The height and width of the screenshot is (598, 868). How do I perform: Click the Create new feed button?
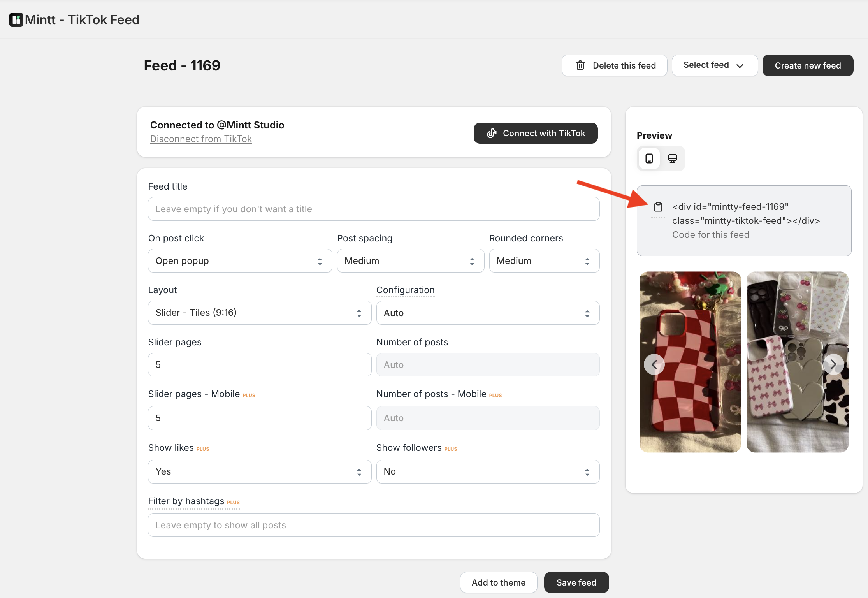point(808,65)
